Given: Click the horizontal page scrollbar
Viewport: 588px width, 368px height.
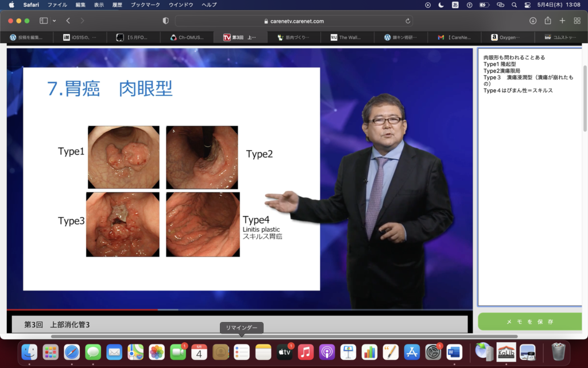Looking at the screenshot, I should [284, 336].
